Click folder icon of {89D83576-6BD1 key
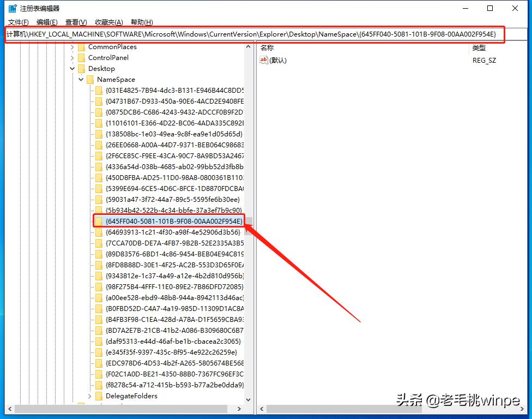Screen dimensions: 532x419 point(99,254)
